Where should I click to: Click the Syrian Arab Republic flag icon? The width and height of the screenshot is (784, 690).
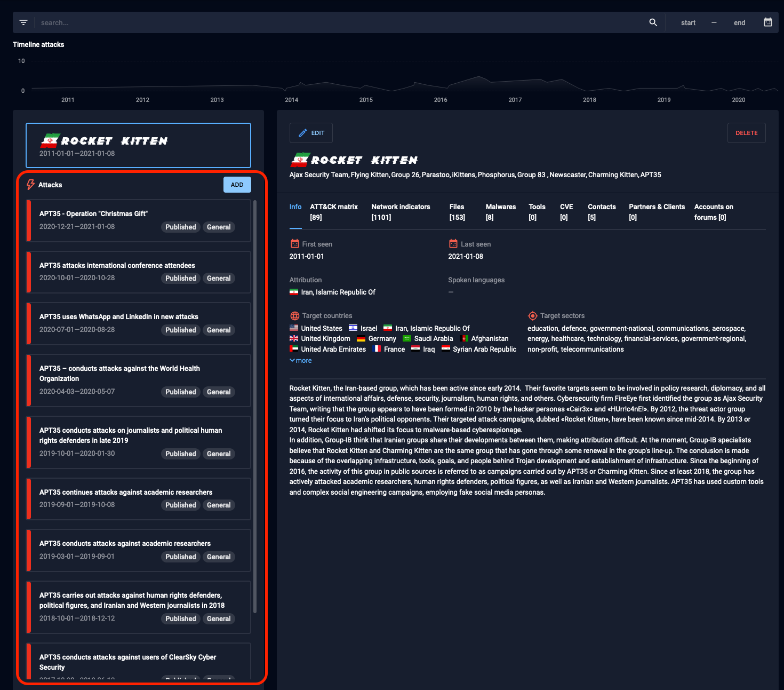446,349
